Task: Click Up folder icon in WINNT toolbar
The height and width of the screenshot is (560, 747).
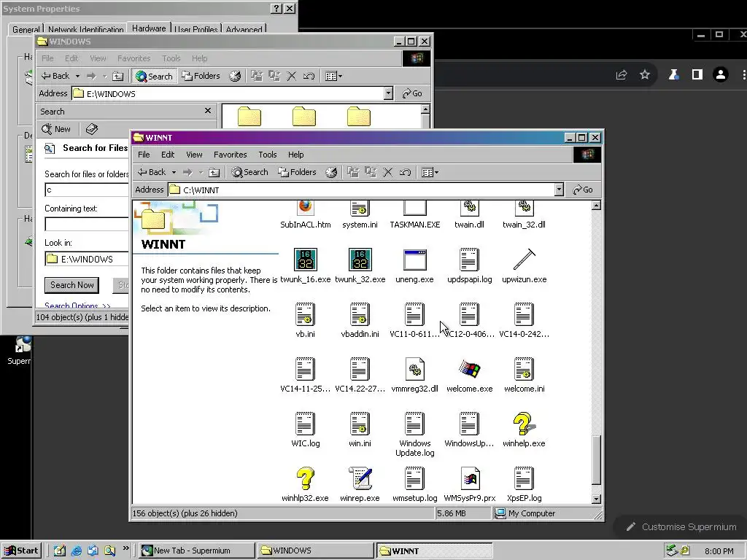Action: pyautogui.click(x=214, y=172)
